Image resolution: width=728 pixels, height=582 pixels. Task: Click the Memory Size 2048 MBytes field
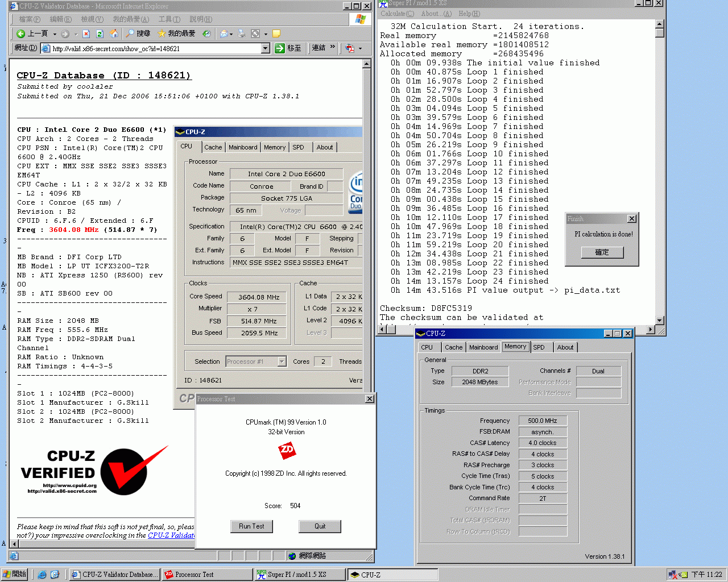[480, 382]
